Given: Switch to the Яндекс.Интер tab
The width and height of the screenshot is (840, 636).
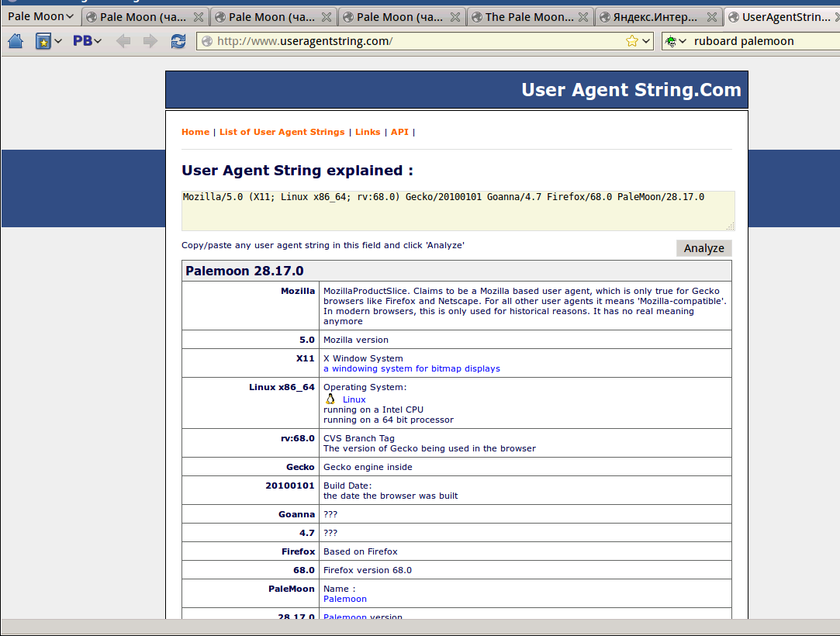Looking at the screenshot, I should pos(655,16).
